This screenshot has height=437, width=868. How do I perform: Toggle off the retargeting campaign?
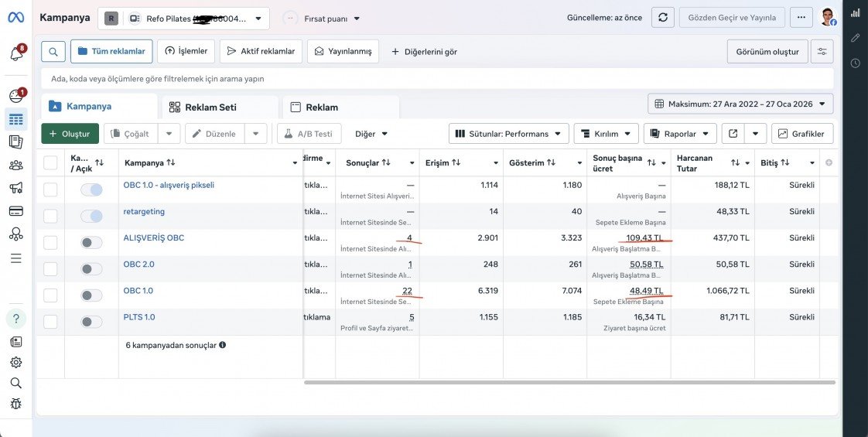[91, 216]
